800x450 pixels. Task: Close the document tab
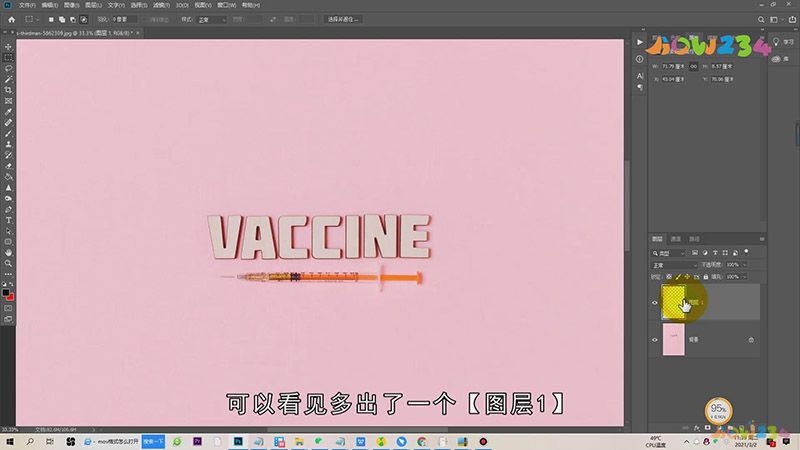[138, 33]
